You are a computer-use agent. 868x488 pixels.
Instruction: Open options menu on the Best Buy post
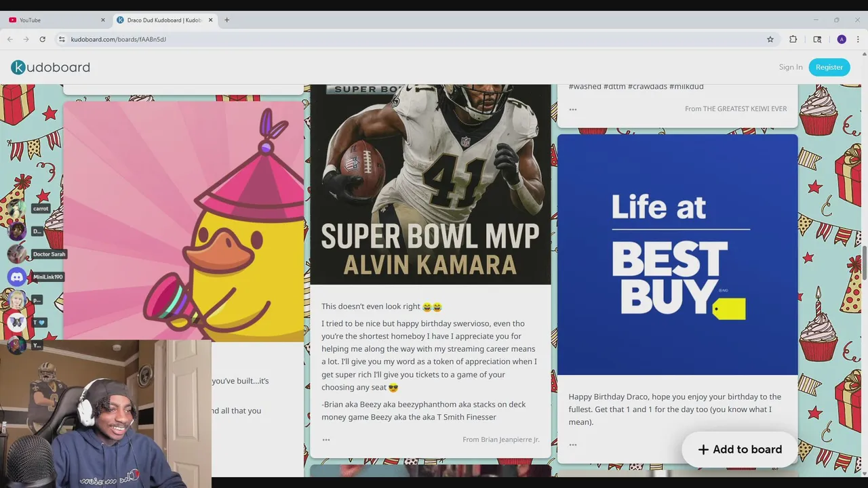[573, 445]
